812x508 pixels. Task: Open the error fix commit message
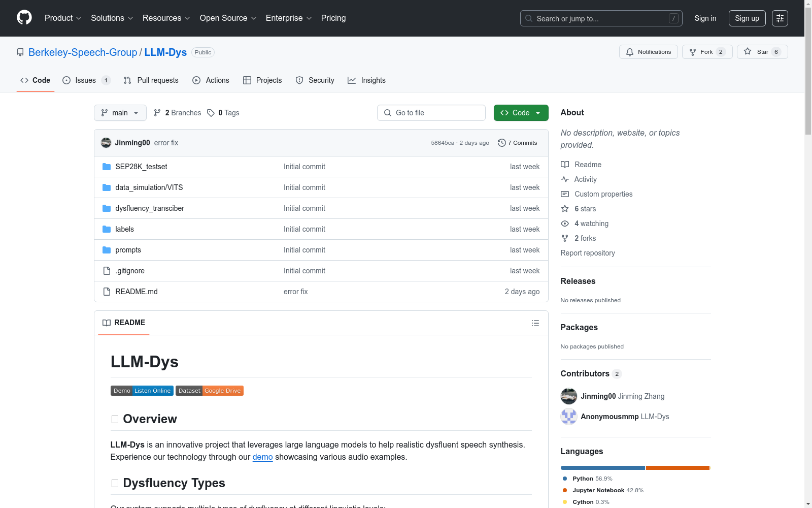pos(166,143)
